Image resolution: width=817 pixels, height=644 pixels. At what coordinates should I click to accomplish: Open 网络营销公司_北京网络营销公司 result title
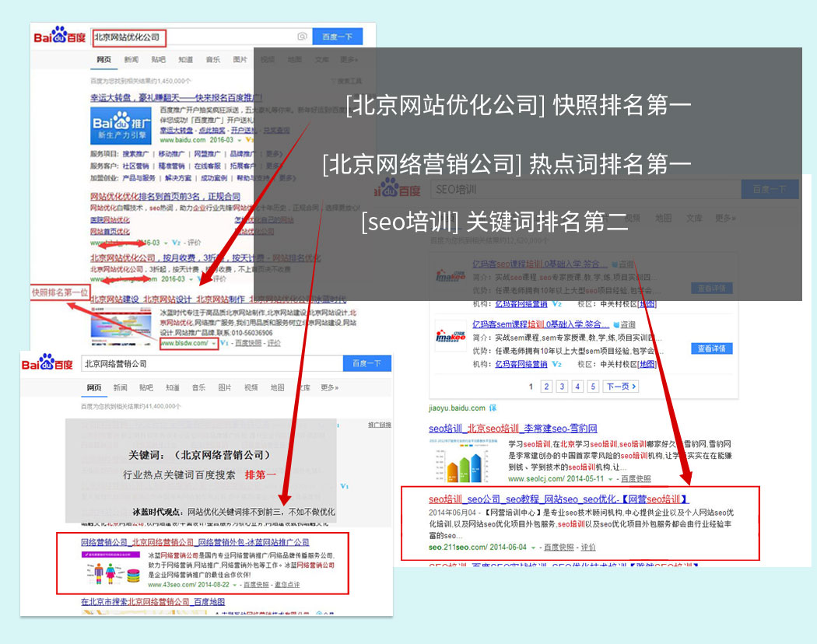[195, 542]
